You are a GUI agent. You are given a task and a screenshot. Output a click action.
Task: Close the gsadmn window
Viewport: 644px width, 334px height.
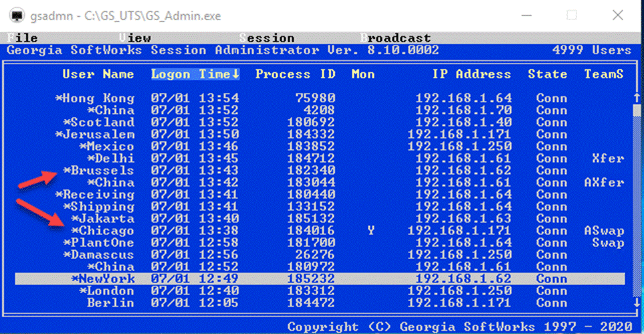617,15
